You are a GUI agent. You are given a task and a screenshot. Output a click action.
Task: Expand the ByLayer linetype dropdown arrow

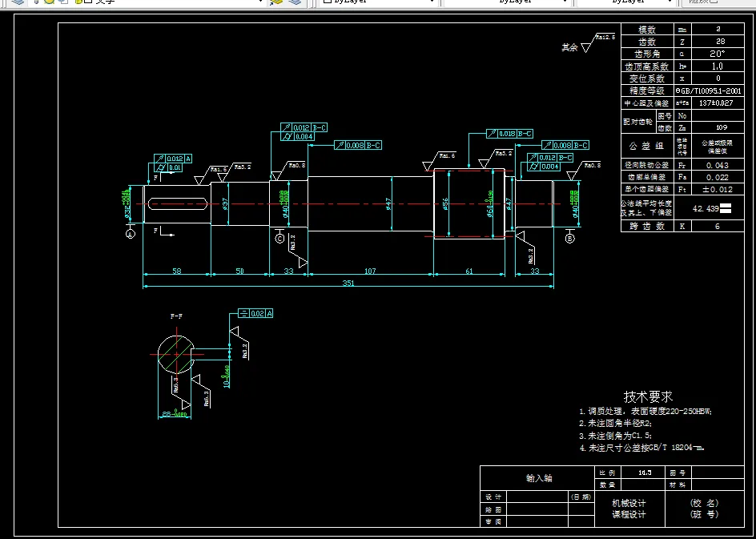[x=565, y=2]
